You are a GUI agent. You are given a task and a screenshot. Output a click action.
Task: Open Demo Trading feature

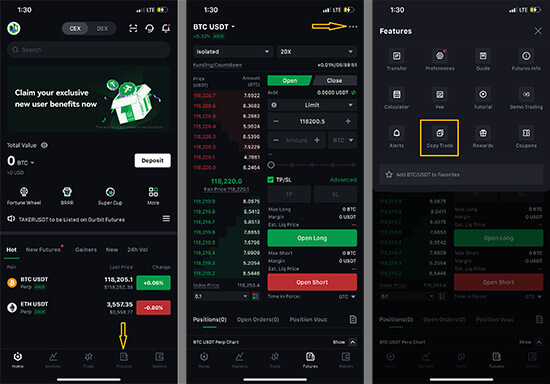(x=526, y=99)
